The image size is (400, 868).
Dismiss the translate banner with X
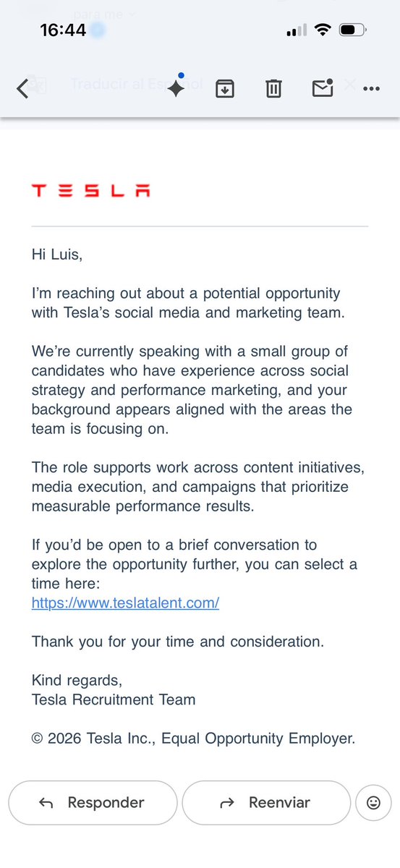point(349,85)
